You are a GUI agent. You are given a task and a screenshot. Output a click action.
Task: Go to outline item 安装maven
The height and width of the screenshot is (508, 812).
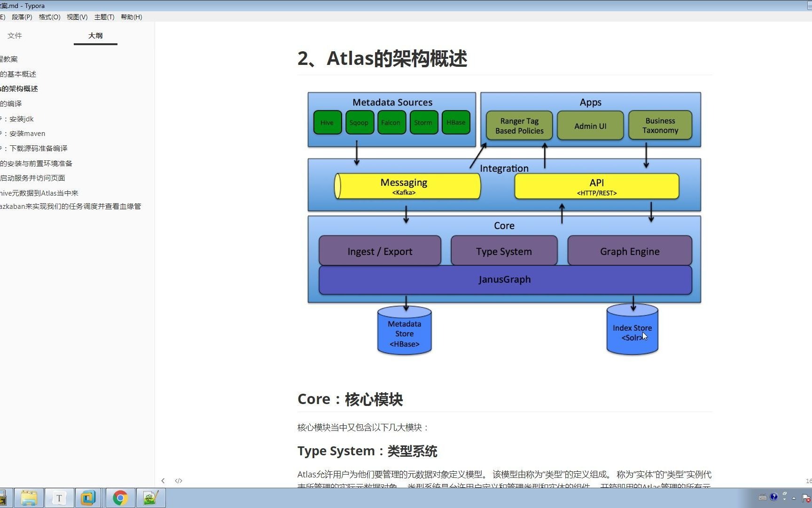23,134
